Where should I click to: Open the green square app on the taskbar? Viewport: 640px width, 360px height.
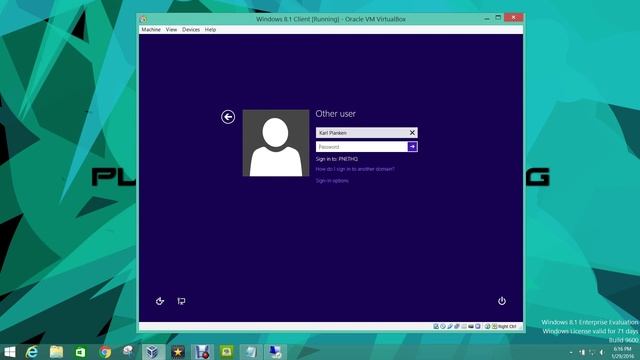(226, 352)
